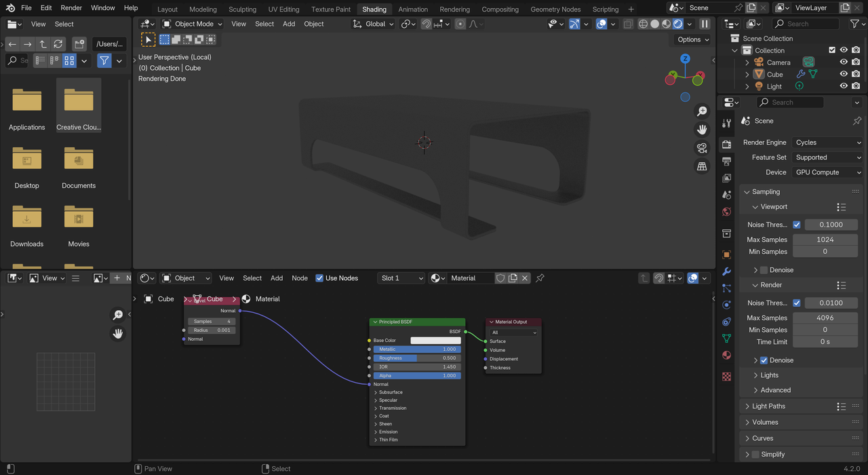Viewport: 868px width, 475px height.
Task: Toggle the camera view gizmo
Action: coord(702,147)
